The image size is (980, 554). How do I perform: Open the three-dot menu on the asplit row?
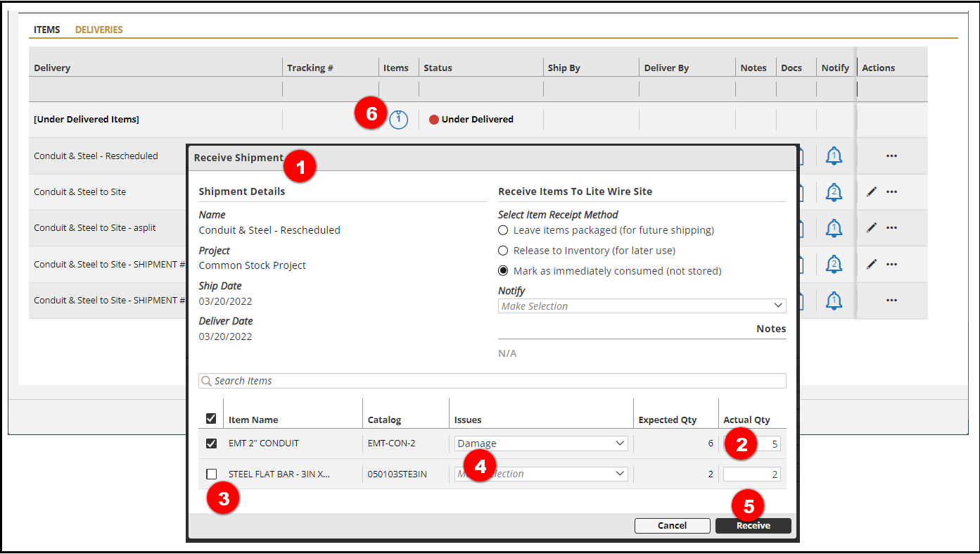coord(891,228)
